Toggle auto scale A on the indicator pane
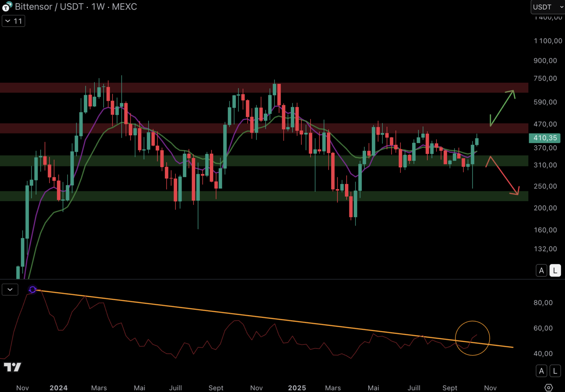This screenshot has width=565, height=392. pyautogui.click(x=541, y=371)
